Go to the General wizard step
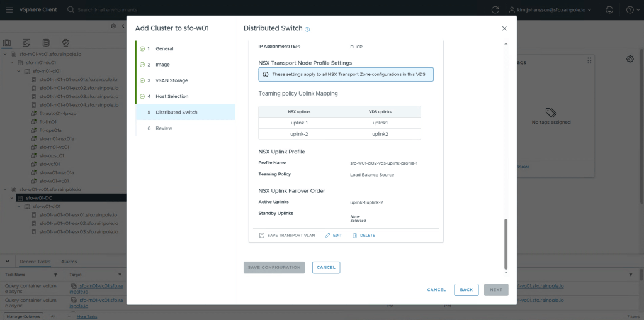 [164, 48]
